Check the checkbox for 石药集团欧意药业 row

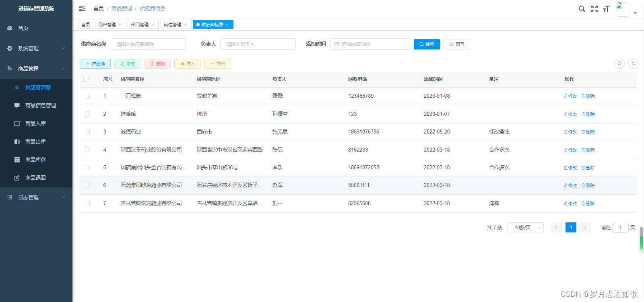point(87,185)
